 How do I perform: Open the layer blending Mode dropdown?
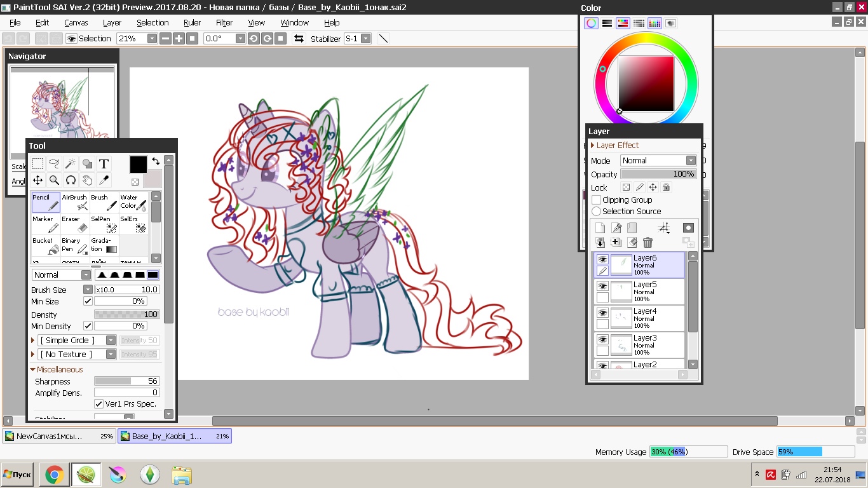pos(658,161)
